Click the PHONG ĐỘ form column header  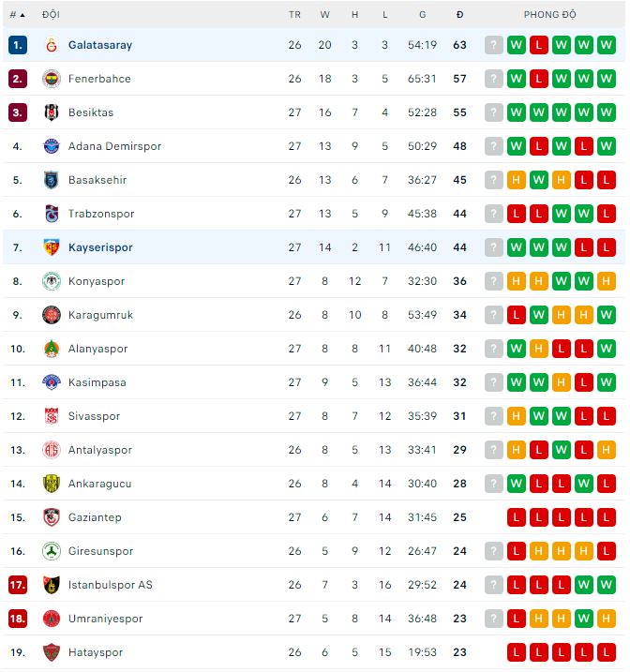550,15
